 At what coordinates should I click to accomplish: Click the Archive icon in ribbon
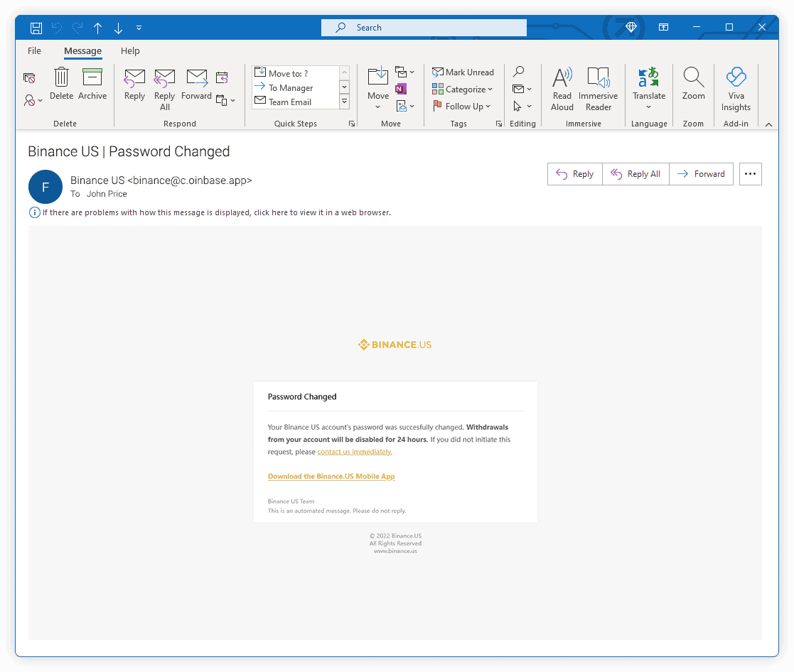click(x=92, y=77)
